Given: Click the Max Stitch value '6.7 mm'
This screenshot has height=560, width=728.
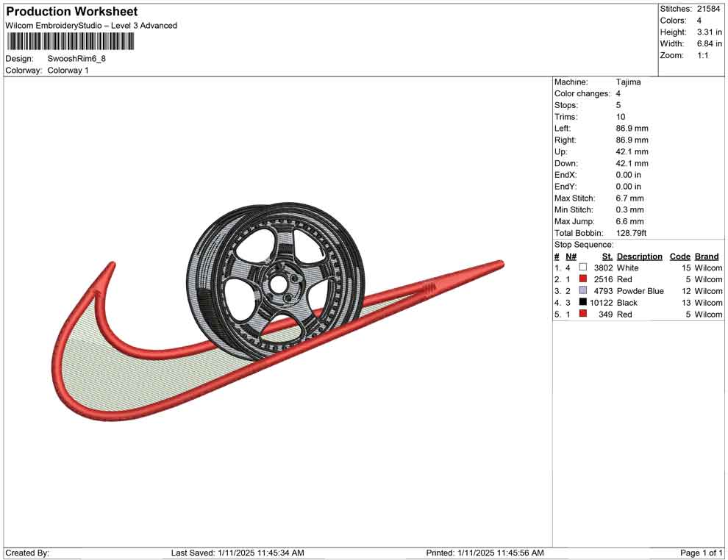Looking at the screenshot, I should [629, 198].
